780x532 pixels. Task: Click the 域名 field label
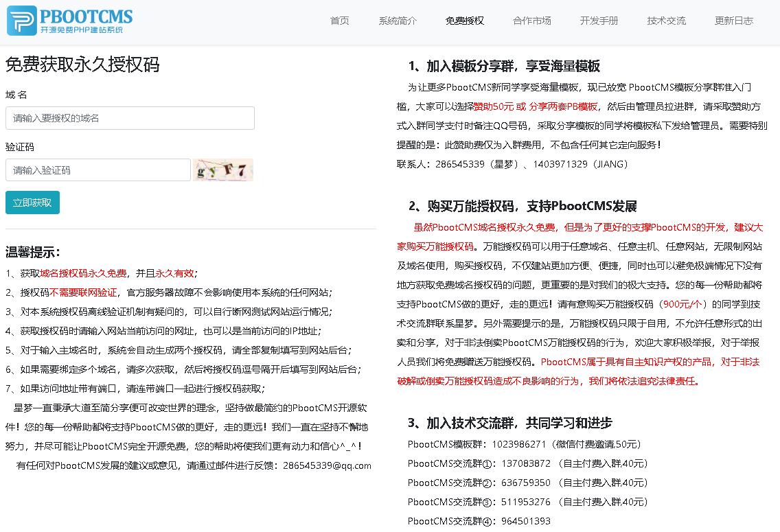pyautogui.click(x=16, y=95)
